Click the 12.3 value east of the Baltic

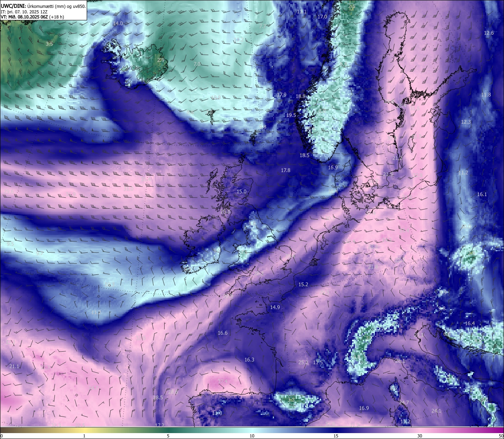point(466,122)
